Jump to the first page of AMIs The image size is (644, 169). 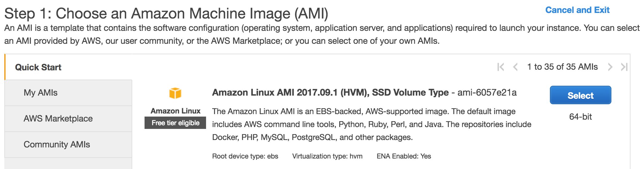(x=501, y=67)
